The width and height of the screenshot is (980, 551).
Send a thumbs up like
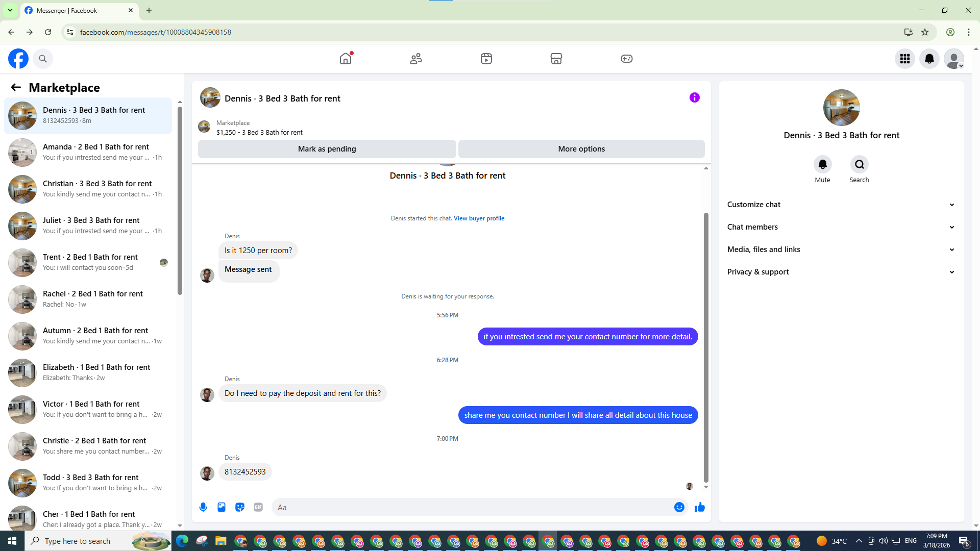[x=699, y=507]
